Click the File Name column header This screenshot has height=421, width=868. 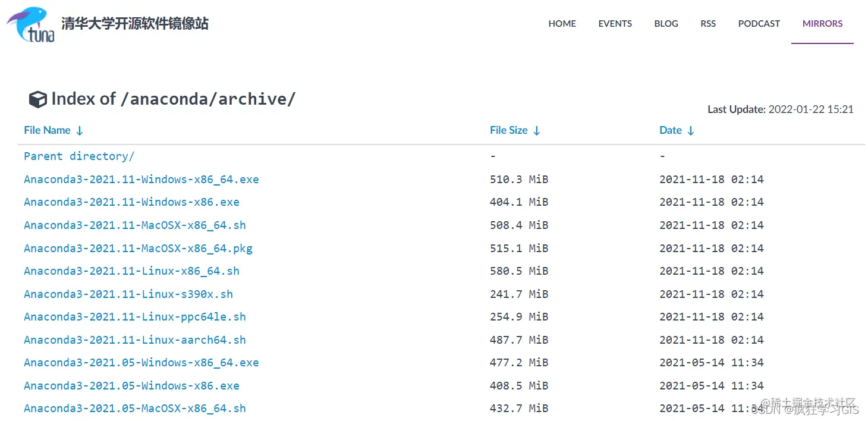[47, 130]
